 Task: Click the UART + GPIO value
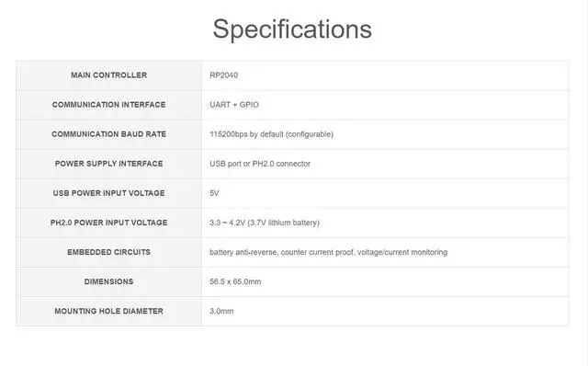pos(234,105)
